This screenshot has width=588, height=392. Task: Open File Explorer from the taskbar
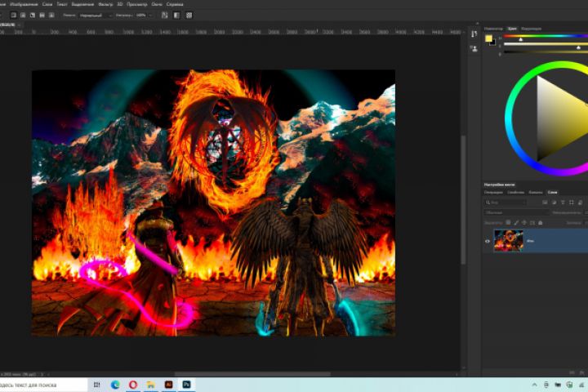point(150,384)
